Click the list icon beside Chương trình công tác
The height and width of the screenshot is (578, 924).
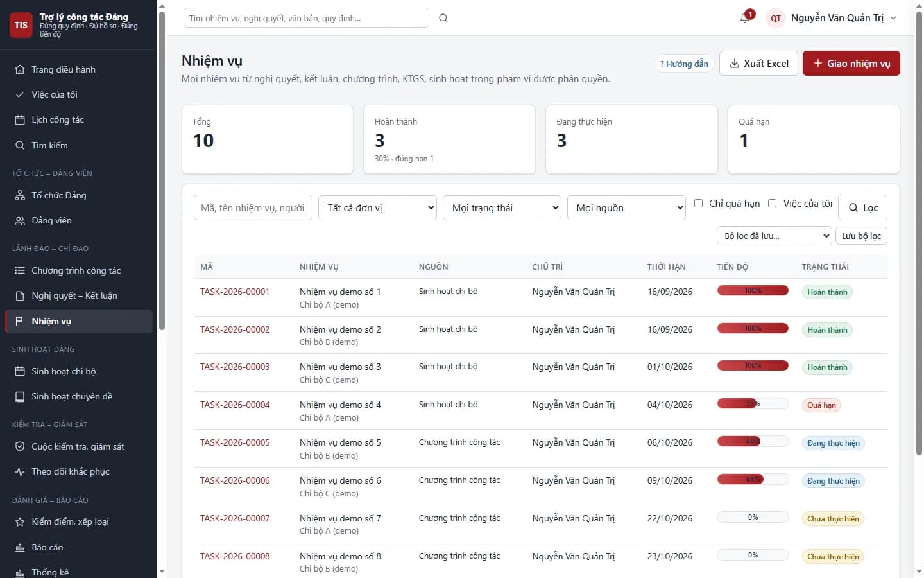click(x=20, y=270)
